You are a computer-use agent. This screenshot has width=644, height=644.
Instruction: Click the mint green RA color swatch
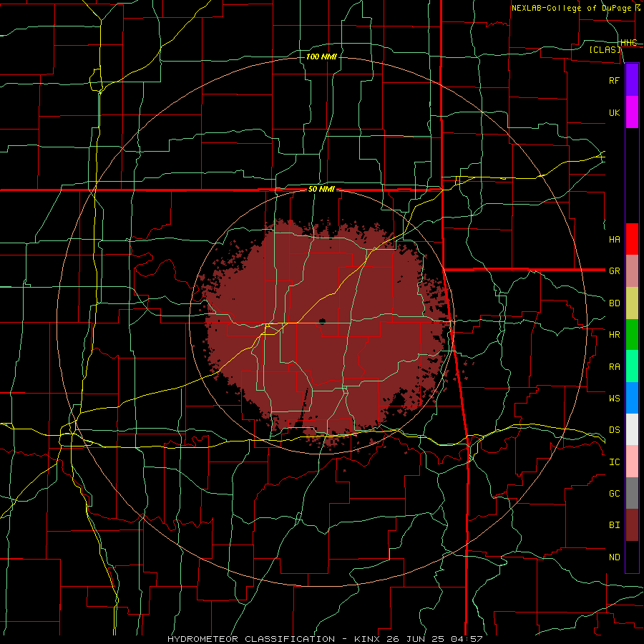point(632,366)
